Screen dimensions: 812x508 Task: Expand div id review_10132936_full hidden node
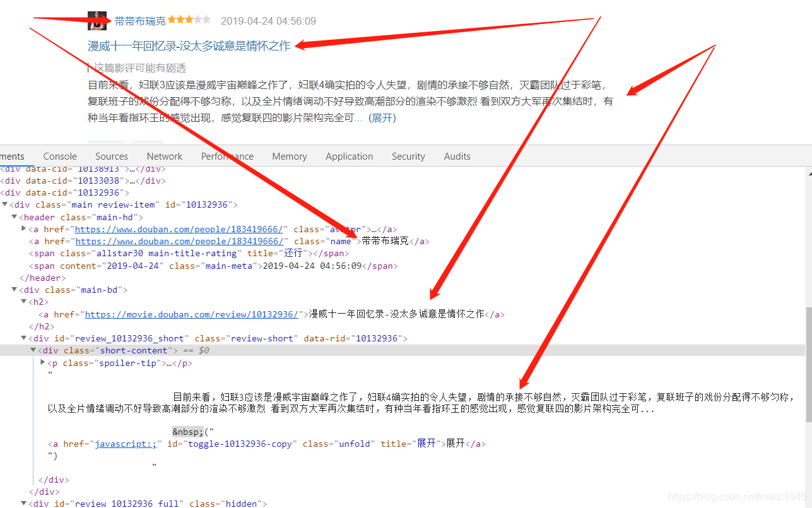point(24,504)
